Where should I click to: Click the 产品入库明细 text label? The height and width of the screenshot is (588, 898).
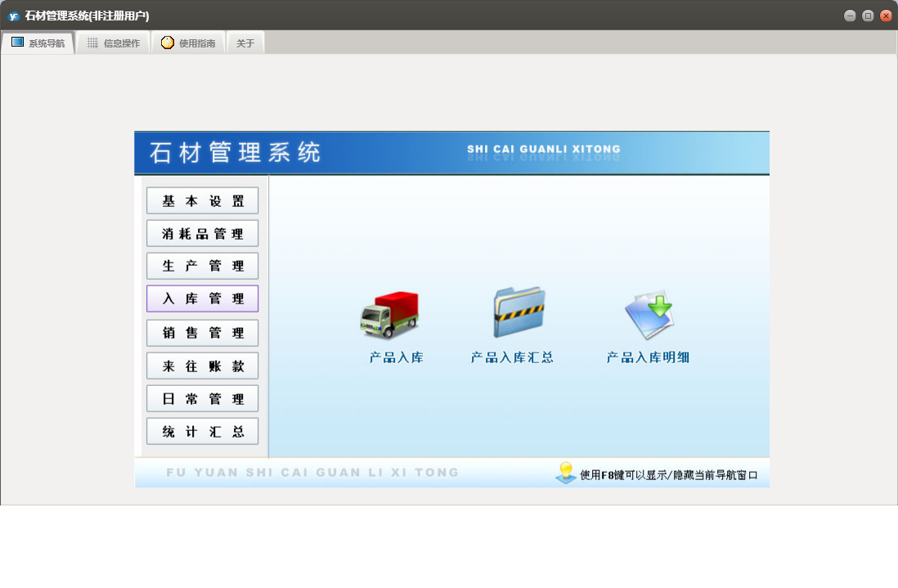tap(648, 358)
